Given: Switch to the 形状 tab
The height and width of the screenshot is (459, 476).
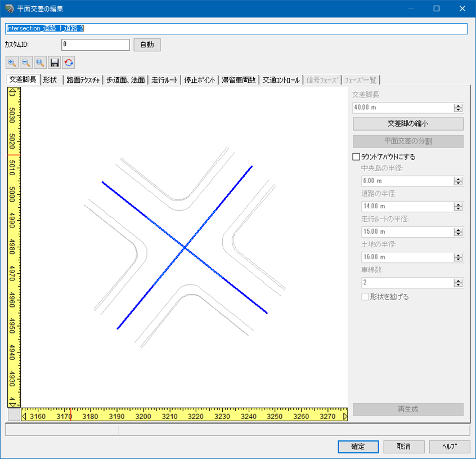Looking at the screenshot, I should [50, 80].
